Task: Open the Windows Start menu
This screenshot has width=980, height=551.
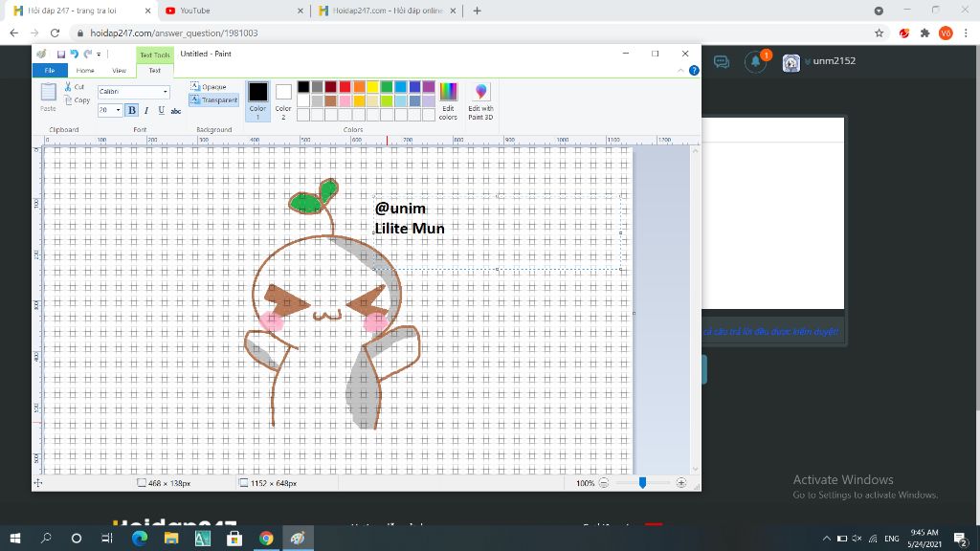Action: (15, 538)
